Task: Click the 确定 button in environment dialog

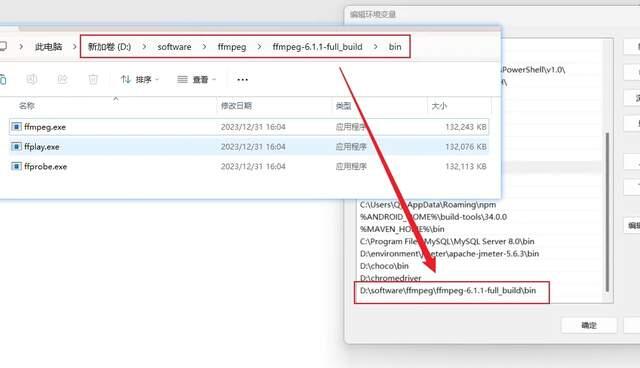Action: click(589, 325)
